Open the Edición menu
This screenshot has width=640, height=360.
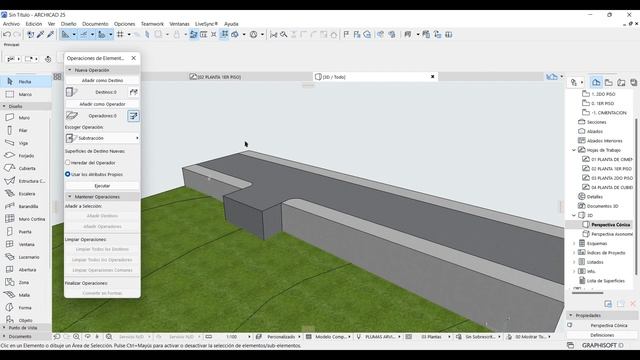33,24
